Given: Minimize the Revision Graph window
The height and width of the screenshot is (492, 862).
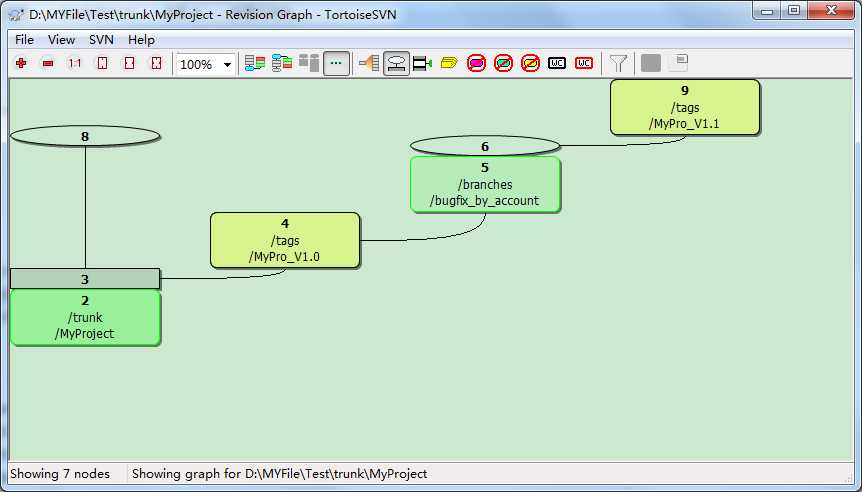Looking at the screenshot, I should click(x=767, y=10).
